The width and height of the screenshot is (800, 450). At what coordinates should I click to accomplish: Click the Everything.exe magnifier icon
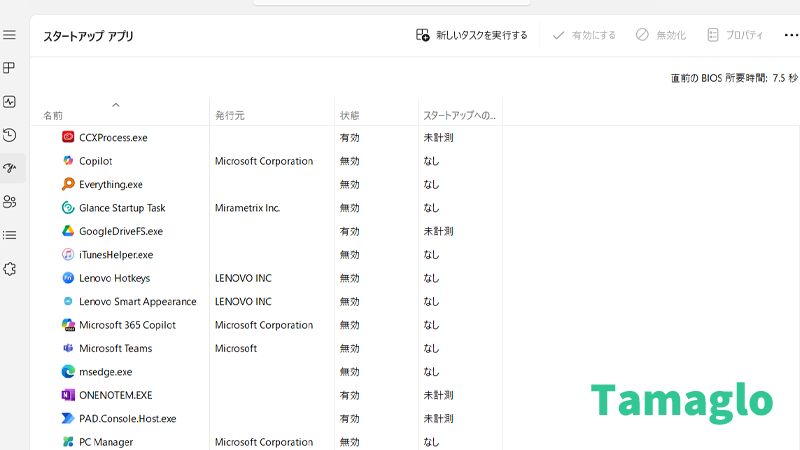[x=68, y=184]
